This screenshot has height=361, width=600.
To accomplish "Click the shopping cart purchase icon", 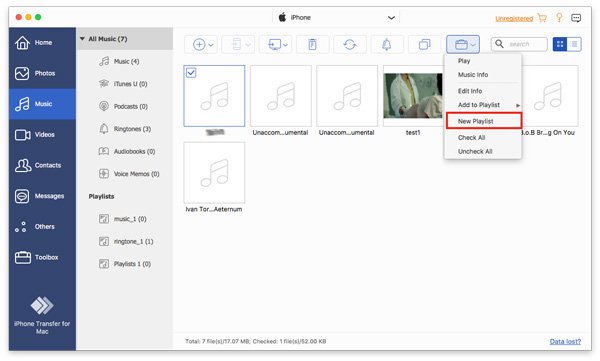I will [x=542, y=18].
